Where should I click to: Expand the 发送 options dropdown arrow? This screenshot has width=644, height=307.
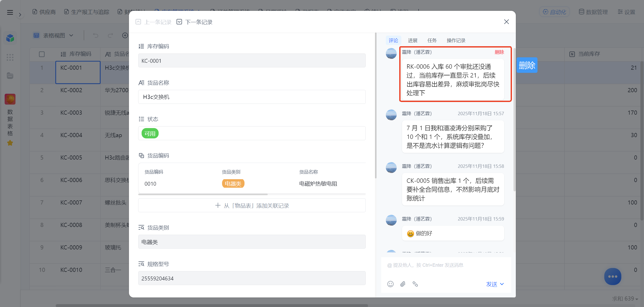[x=502, y=284]
